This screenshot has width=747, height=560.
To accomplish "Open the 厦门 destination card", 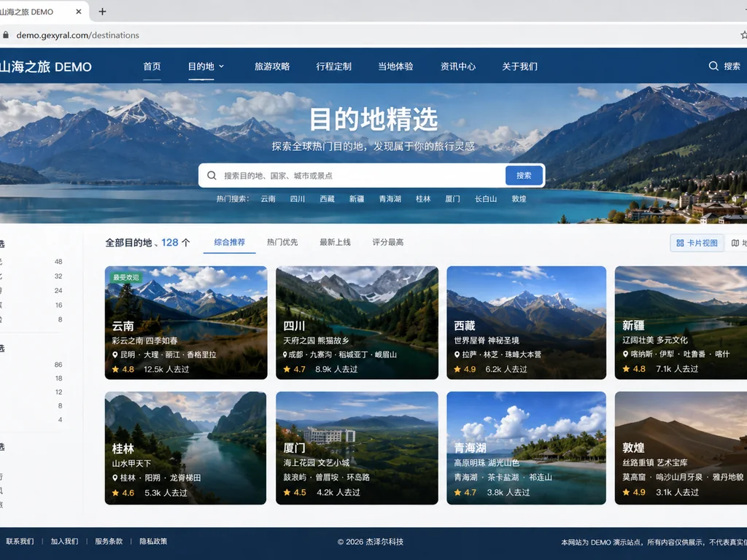I will [x=357, y=448].
